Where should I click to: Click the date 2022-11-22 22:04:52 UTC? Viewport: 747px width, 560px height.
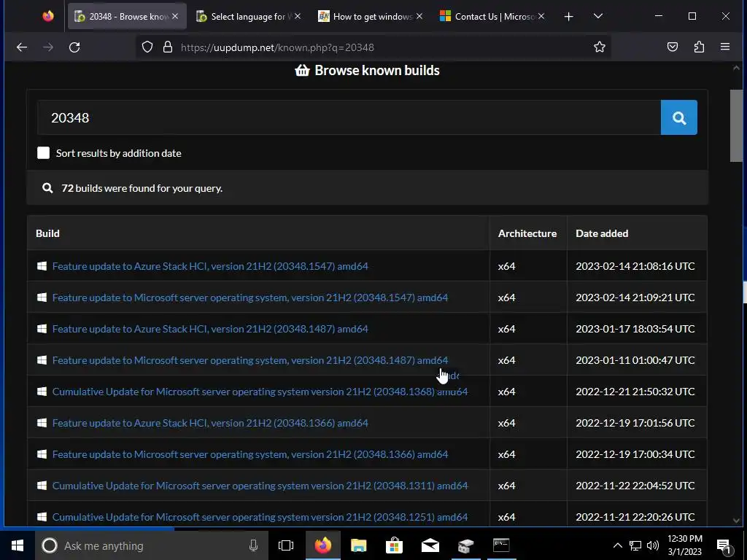coord(635,486)
